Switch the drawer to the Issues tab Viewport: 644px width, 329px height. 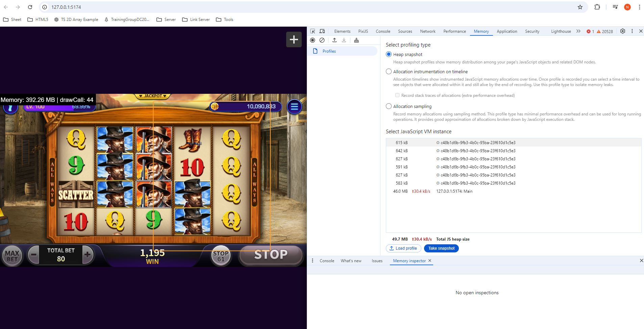point(377,261)
